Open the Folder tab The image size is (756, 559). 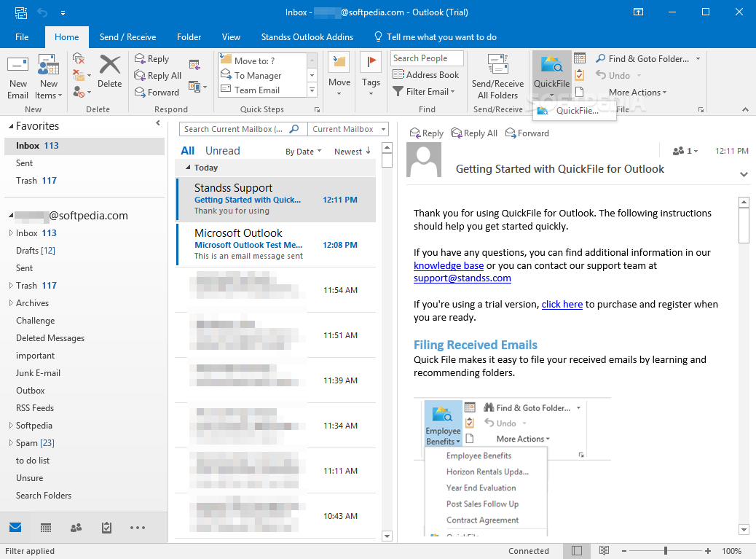pyautogui.click(x=189, y=37)
